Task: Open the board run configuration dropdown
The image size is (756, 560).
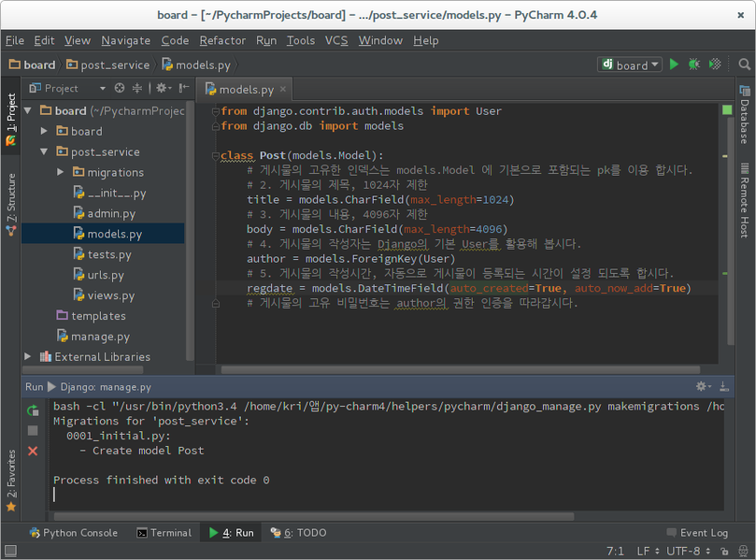Action: click(x=630, y=65)
